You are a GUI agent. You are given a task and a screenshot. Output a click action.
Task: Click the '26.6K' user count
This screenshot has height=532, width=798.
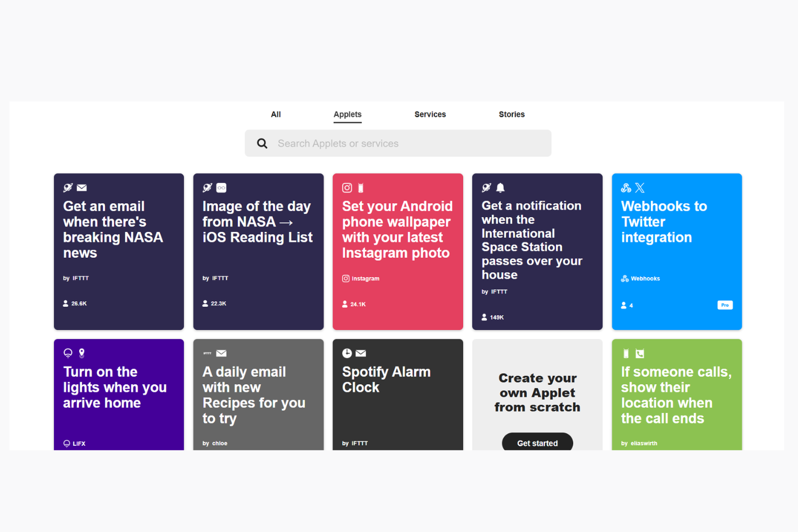pyautogui.click(x=79, y=304)
